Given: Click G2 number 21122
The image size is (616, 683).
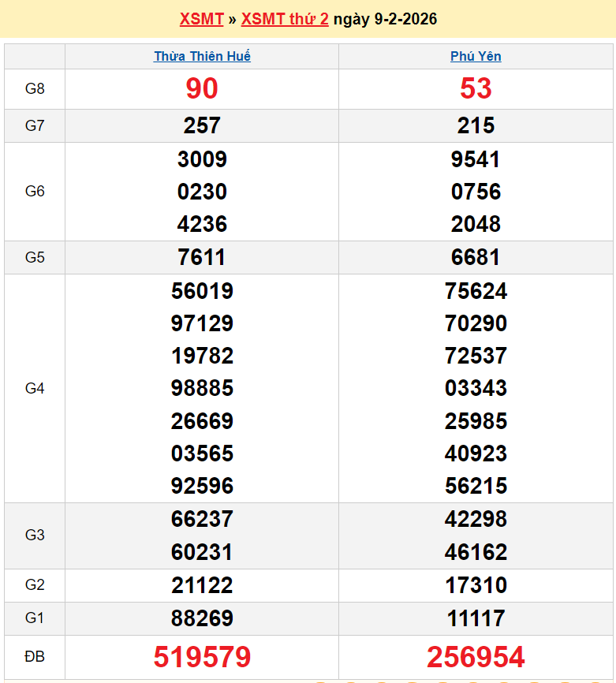Looking at the screenshot, I should tap(202, 585).
